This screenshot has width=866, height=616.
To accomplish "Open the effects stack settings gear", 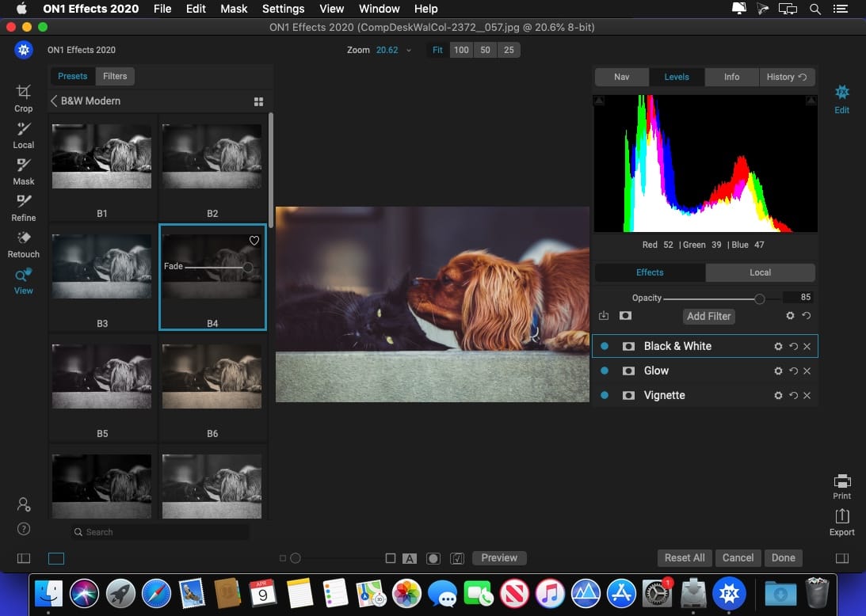I will tap(791, 316).
